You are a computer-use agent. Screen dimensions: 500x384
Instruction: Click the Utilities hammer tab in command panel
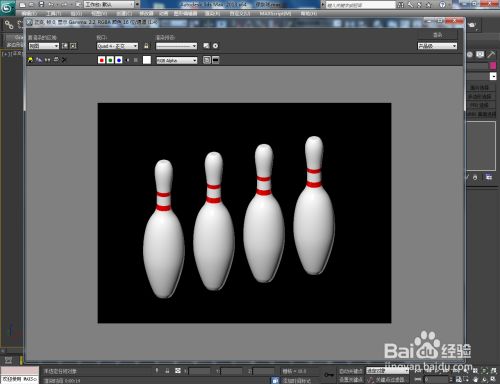(491, 54)
